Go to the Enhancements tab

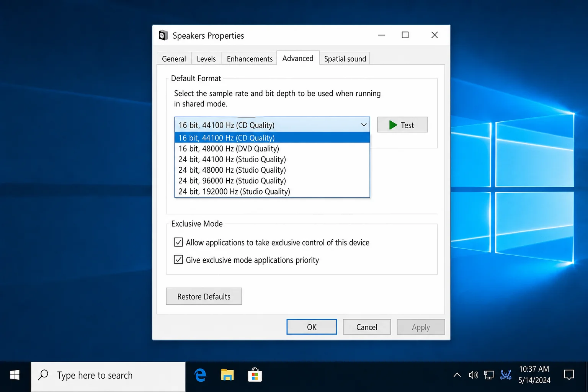point(250,59)
